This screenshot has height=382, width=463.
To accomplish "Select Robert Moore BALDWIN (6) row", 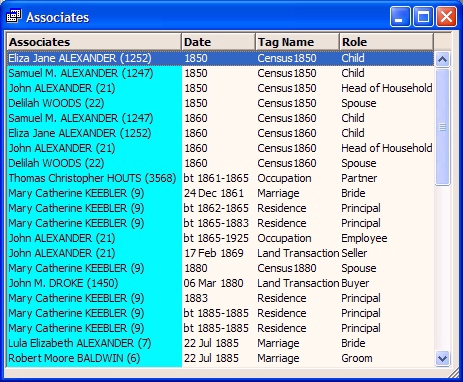I will [x=220, y=358].
